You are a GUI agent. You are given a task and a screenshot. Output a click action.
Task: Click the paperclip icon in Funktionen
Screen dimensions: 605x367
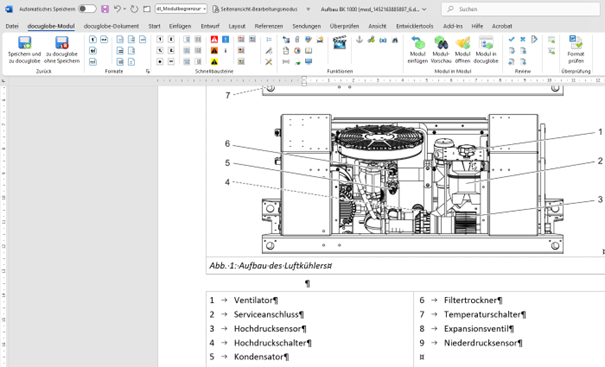297,39
